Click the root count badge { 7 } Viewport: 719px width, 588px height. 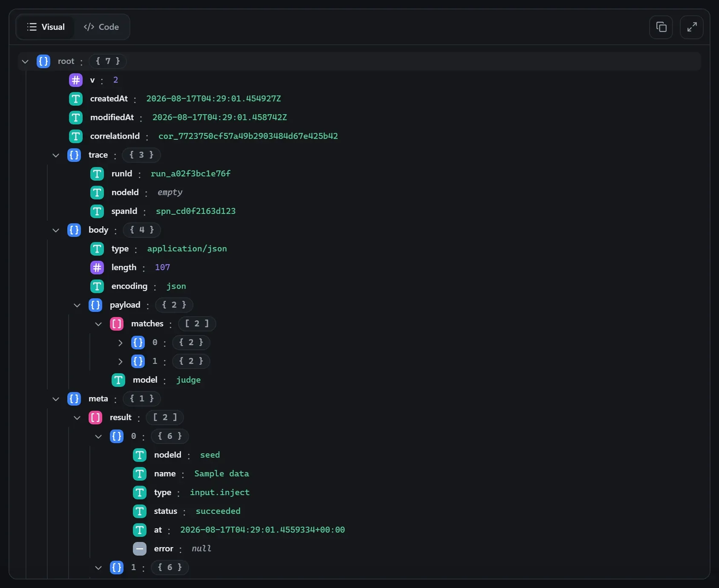point(108,61)
